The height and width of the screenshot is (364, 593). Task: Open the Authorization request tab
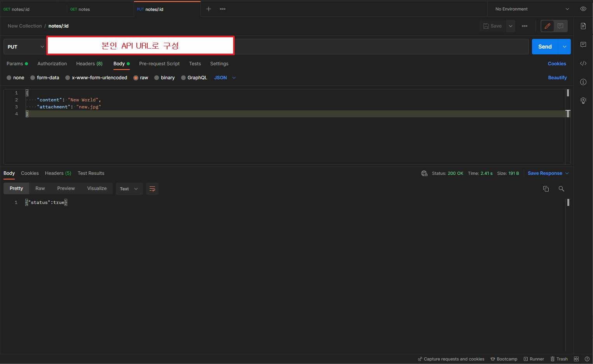click(x=52, y=64)
